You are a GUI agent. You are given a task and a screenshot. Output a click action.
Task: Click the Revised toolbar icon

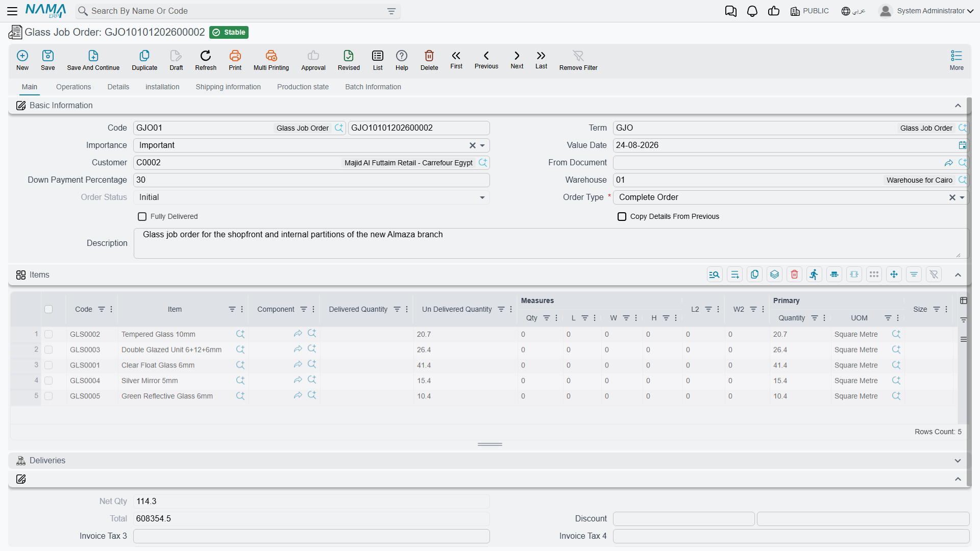click(x=349, y=60)
